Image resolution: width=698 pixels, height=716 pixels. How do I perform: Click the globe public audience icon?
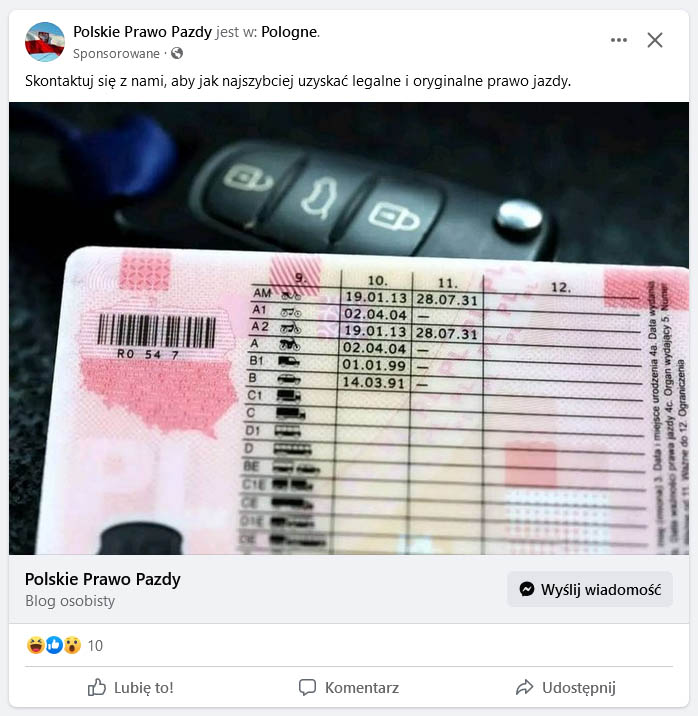click(177, 53)
